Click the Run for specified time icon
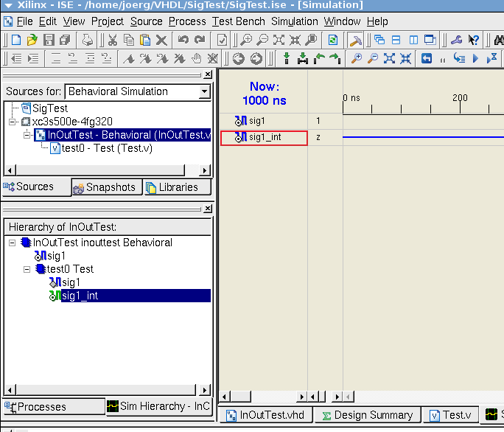Viewport: 504px width, 432px height. [x=492, y=58]
